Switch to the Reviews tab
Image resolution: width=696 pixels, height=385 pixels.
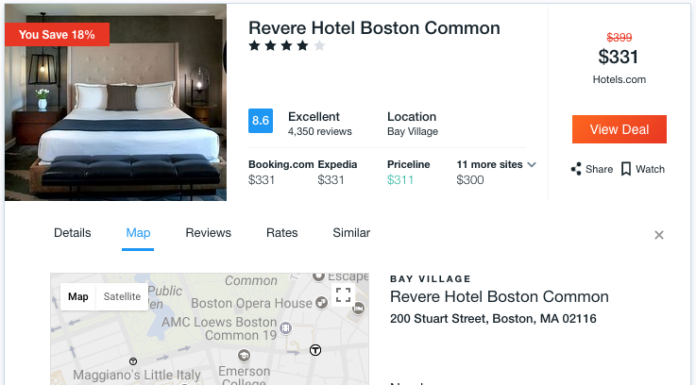coord(208,233)
